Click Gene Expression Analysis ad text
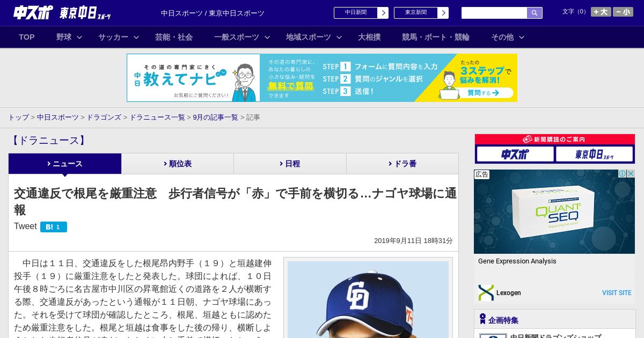644x338 pixels. (517, 261)
